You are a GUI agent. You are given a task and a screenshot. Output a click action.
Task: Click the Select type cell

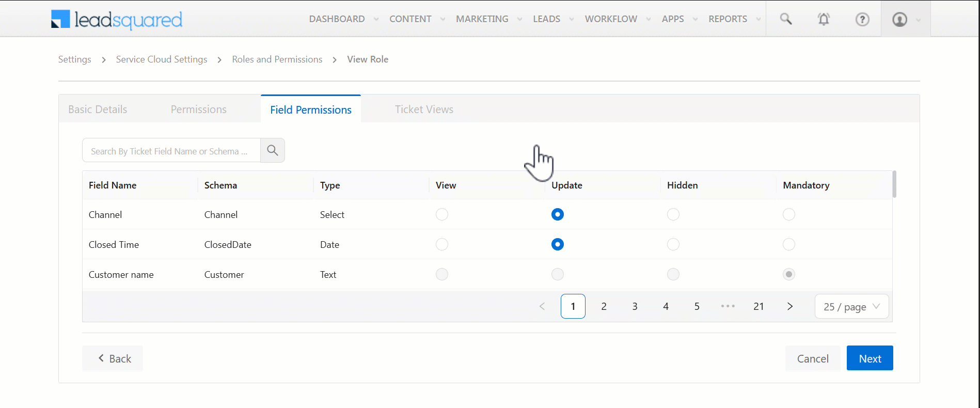pos(332,215)
